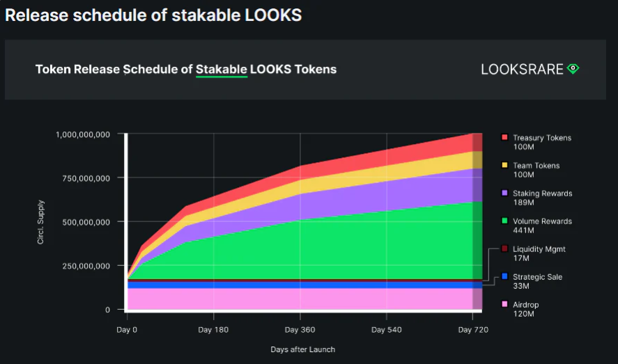This screenshot has height=364, width=618.
Task: Click the Day 180 axis label
Action: [x=213, y=329]
